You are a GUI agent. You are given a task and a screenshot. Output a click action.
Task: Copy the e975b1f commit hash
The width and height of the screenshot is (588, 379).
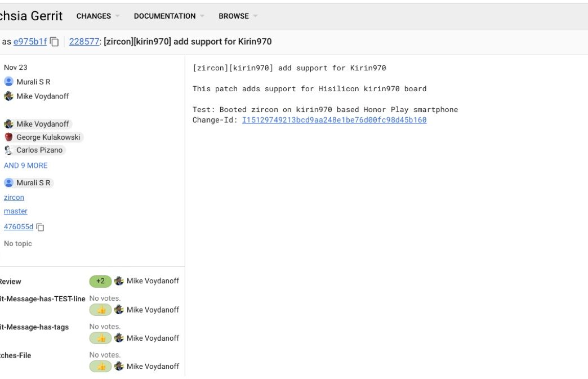tap(54, 42)
